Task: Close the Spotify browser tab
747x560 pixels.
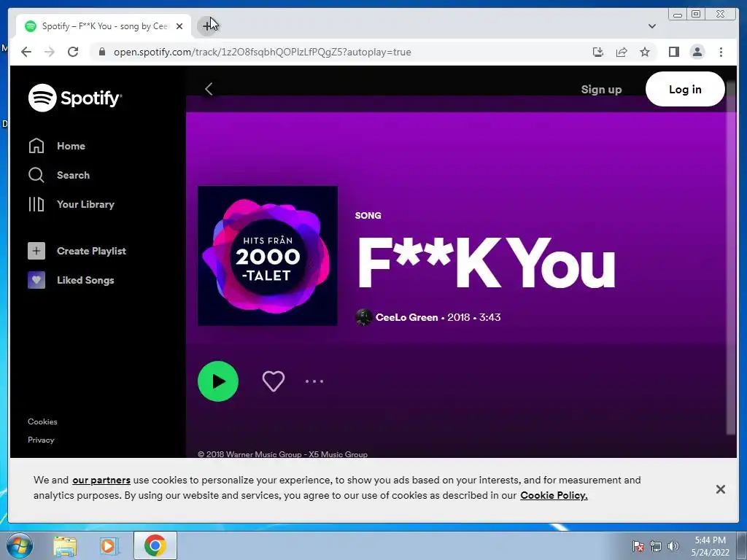Action: [x=179, y=26]
